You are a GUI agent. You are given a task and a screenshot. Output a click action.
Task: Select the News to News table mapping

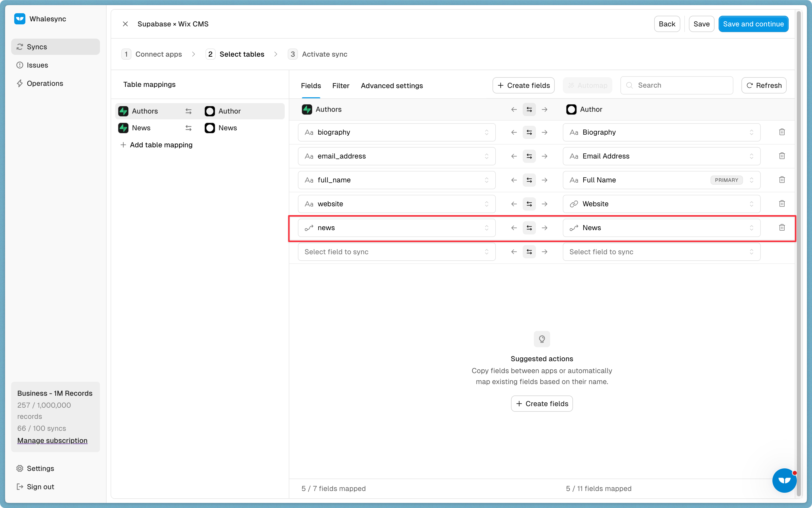tap(200, 128)
